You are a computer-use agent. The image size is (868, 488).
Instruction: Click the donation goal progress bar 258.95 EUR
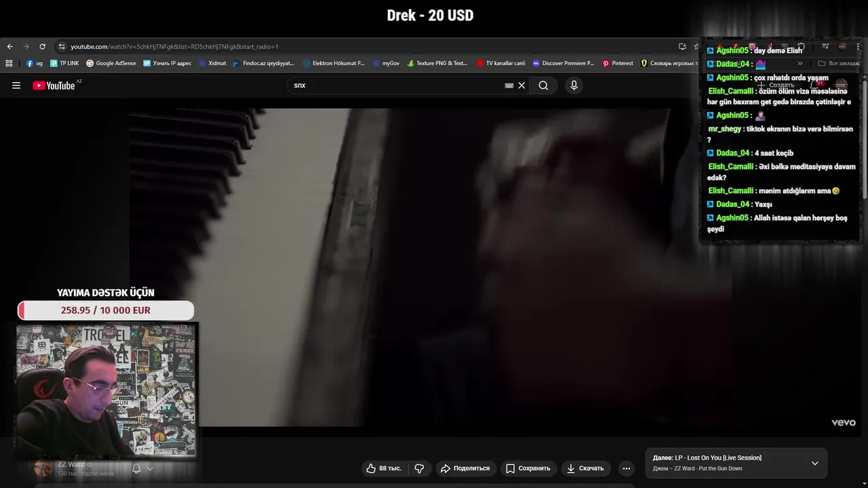pos(106,310)
